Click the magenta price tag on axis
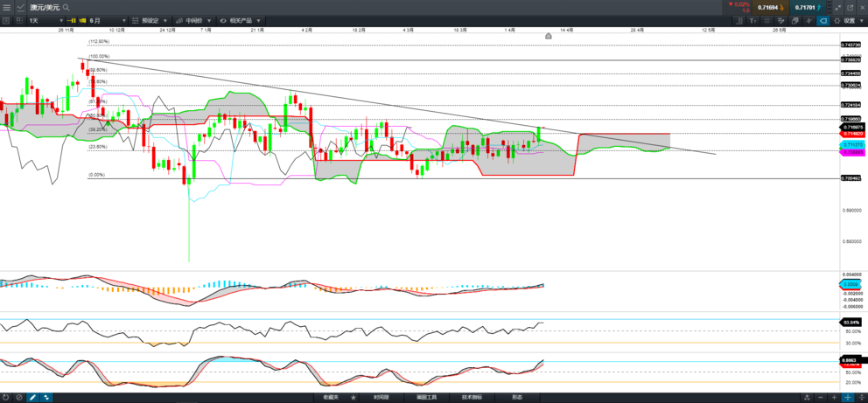This screenshot has width=868, height=403. (850, 152)
